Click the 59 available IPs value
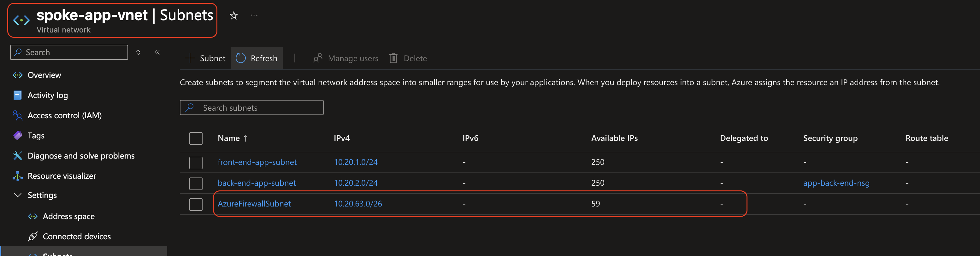 (x=596, y=203)
